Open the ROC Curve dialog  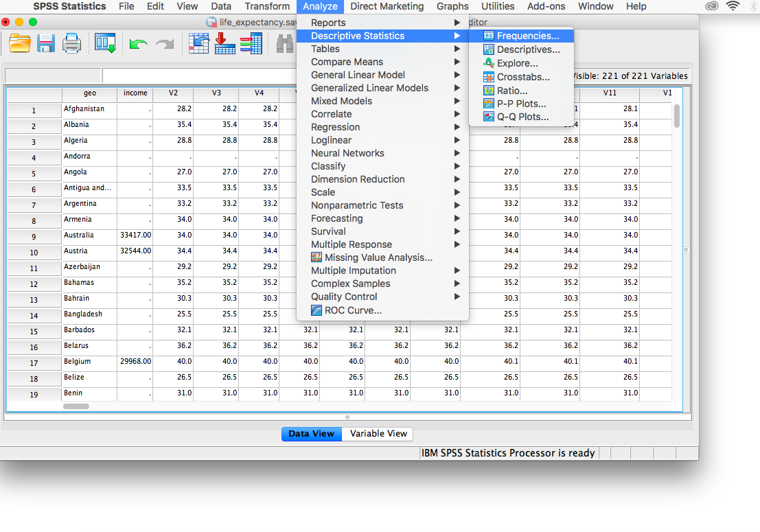click(x=382, y=310)
